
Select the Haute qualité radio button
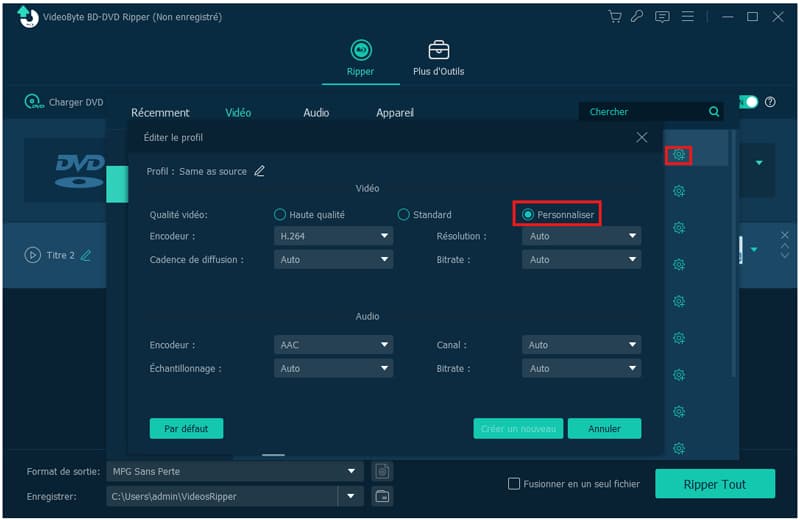point(280,215)
